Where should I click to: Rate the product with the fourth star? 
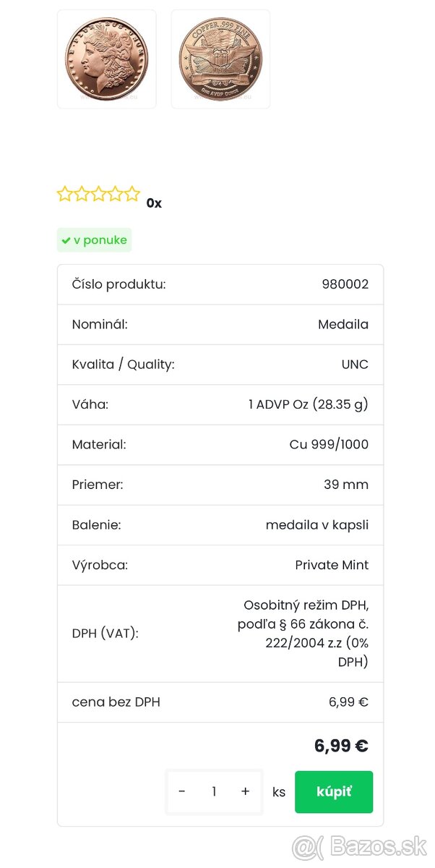(x=115, y=194)
